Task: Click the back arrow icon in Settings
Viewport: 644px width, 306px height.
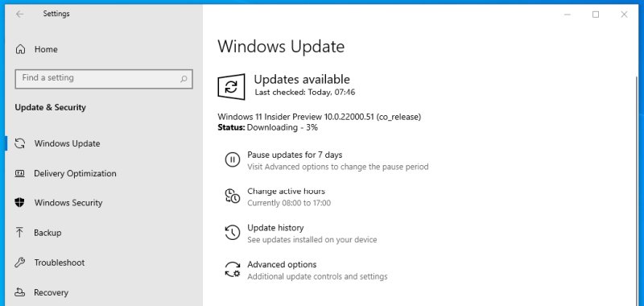Action: click(x=19, y=14)
